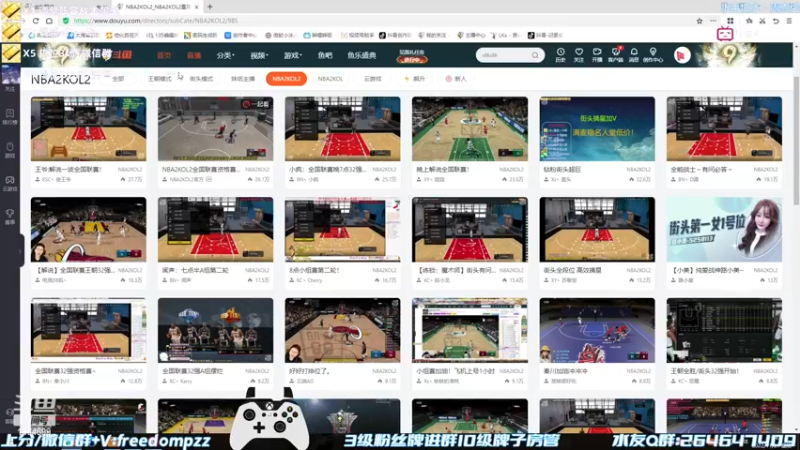
Task: Open stream titled 好好打排位了
Action: pyautogui.click(x=309, y=371)
